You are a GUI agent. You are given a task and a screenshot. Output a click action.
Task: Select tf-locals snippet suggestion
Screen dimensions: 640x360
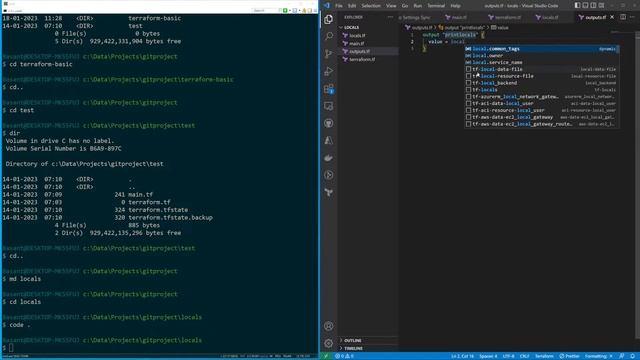[541, 90]
